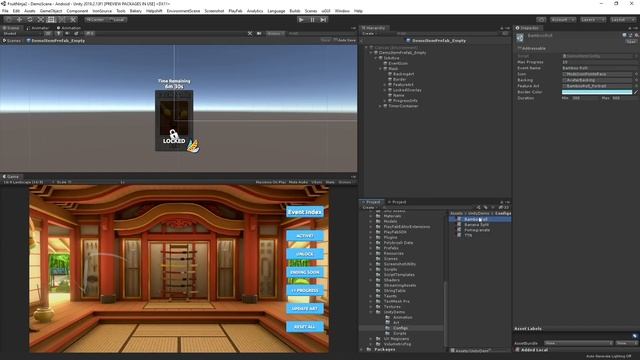Click the ACTIVE! button in Game view
Screen dimensions: 640x360
[x=304, y=236]
